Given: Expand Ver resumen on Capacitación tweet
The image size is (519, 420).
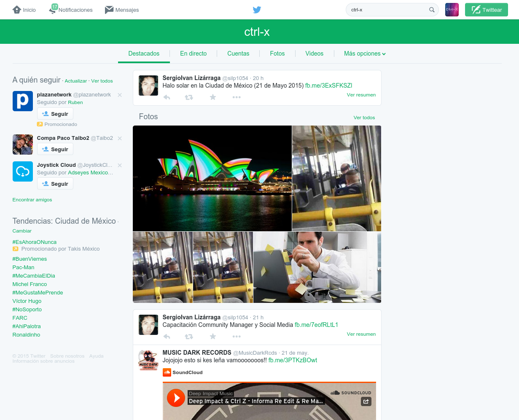Looking at the screenshot, I should [361, 334].
